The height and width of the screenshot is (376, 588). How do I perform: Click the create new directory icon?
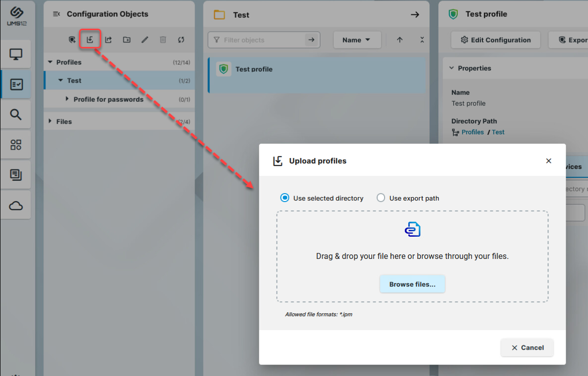126,40
